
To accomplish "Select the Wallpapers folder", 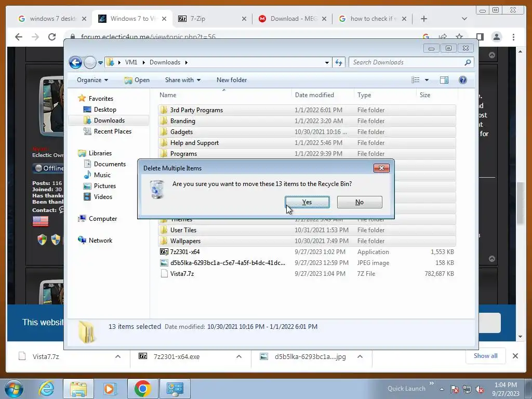I will click(x=307, y=241).
